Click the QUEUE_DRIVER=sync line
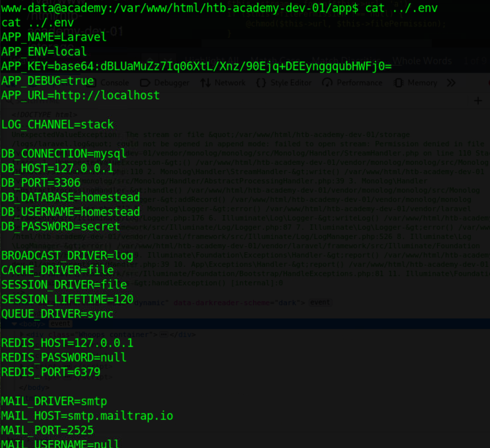490x448 pixels. [x=57, y=313]
